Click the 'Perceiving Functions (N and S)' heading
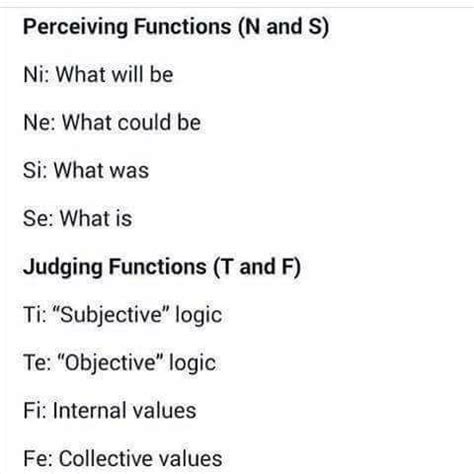Screen dimensions: 474x474 (176, 27)
